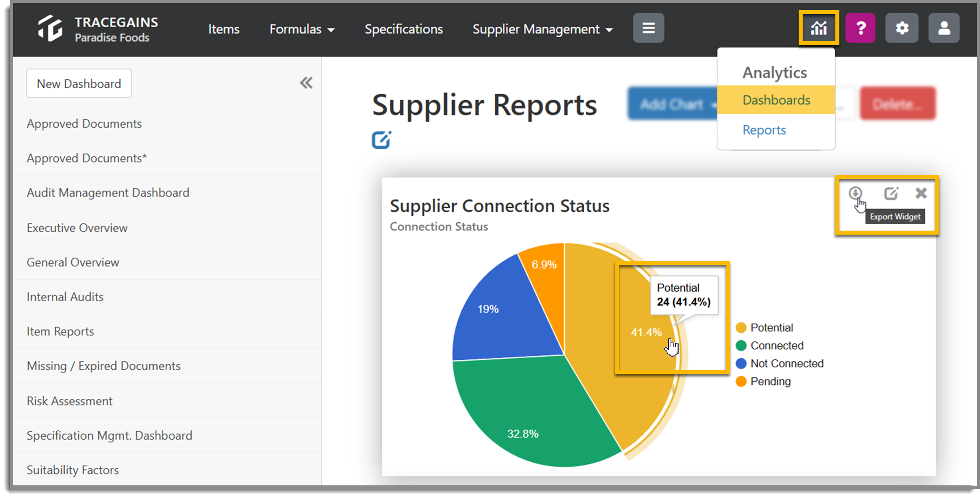
Task: Click the TraceGains logo
Action: 98,29
